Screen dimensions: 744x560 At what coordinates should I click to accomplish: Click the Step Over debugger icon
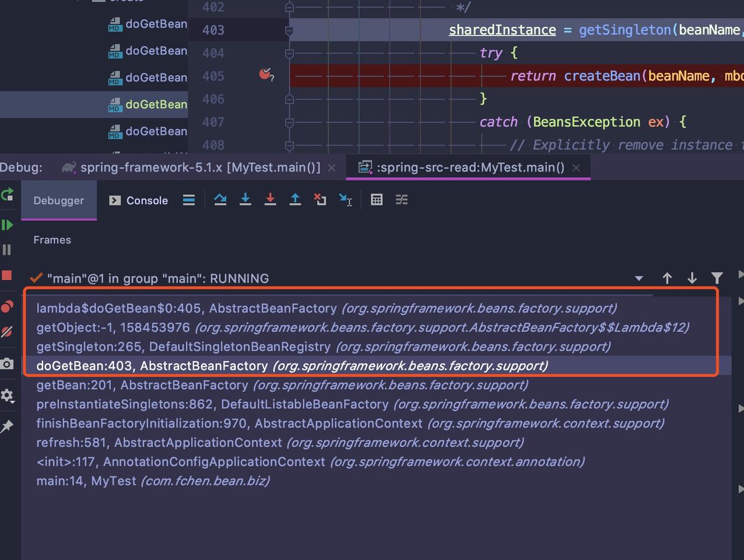coord(220,199)
